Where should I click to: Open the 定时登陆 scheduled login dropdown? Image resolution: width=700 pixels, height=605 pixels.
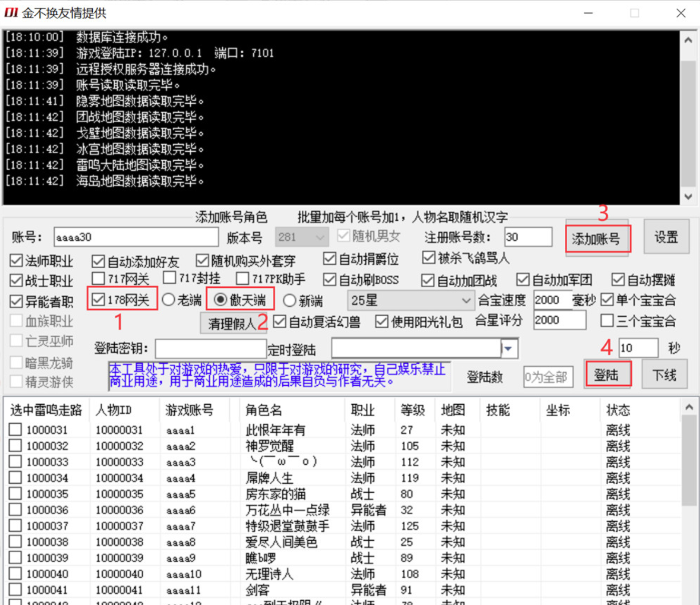point(508,348)
